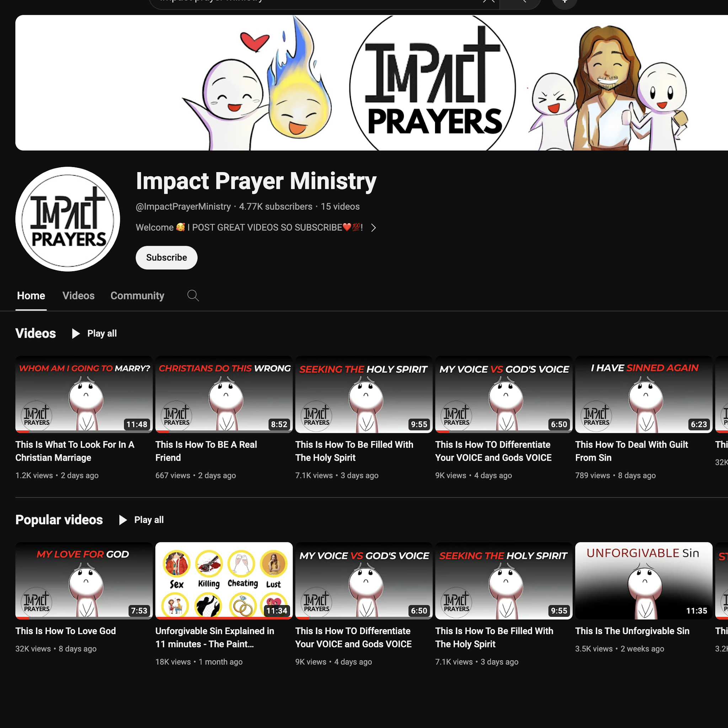Play all videos in the Videos section
728x728 pixels.
94,333
